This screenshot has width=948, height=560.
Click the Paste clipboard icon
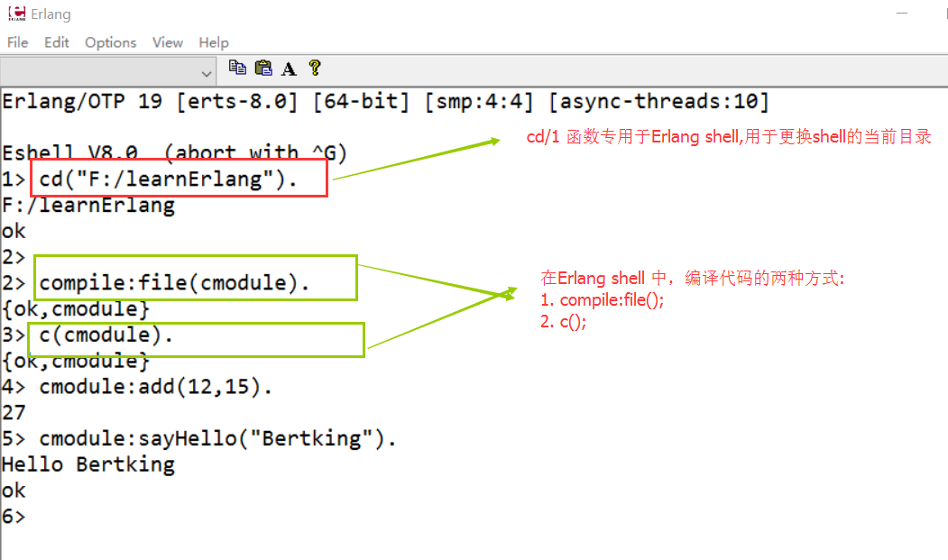pos(263,68)
